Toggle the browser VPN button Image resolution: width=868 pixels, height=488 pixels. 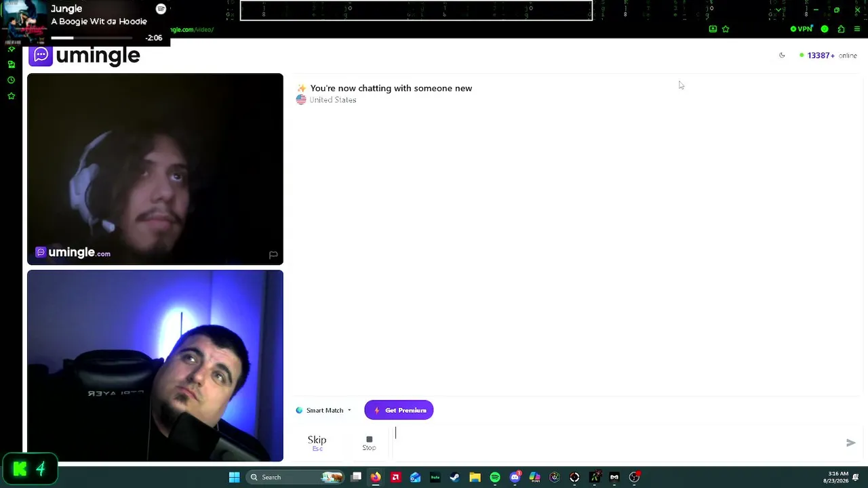click(x=802, y=29)
